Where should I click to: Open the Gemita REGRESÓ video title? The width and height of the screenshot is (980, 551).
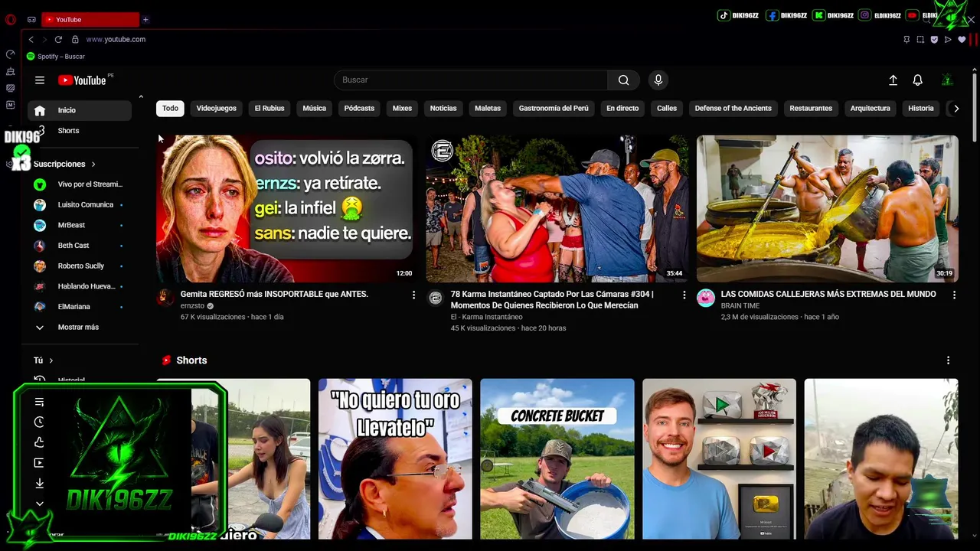[274, 294]
